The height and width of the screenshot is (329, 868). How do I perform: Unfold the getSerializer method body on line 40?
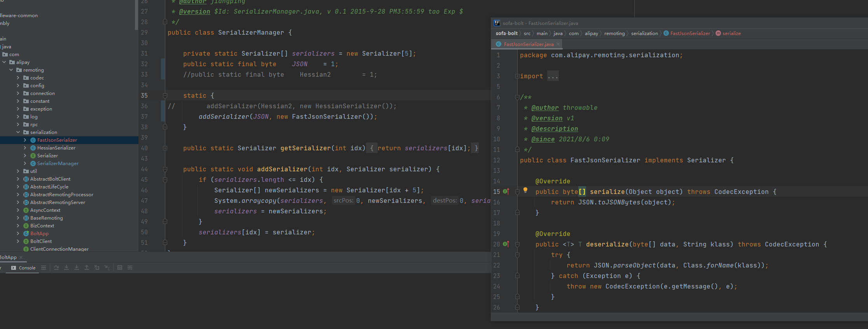pos(165,148)
